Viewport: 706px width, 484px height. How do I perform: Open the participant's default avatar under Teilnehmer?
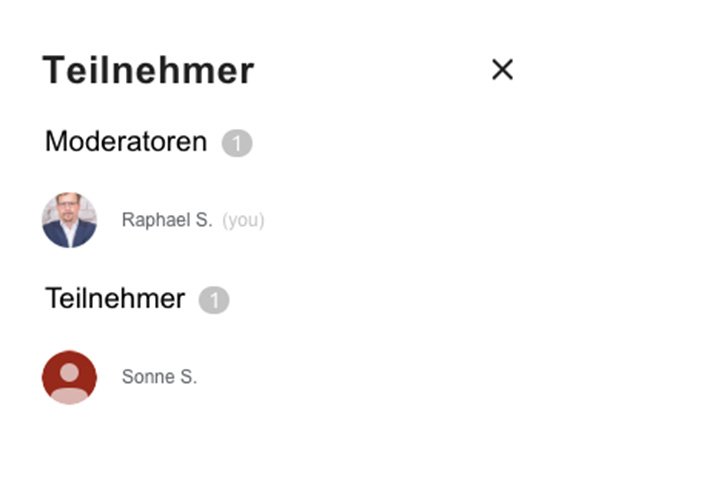69,377
